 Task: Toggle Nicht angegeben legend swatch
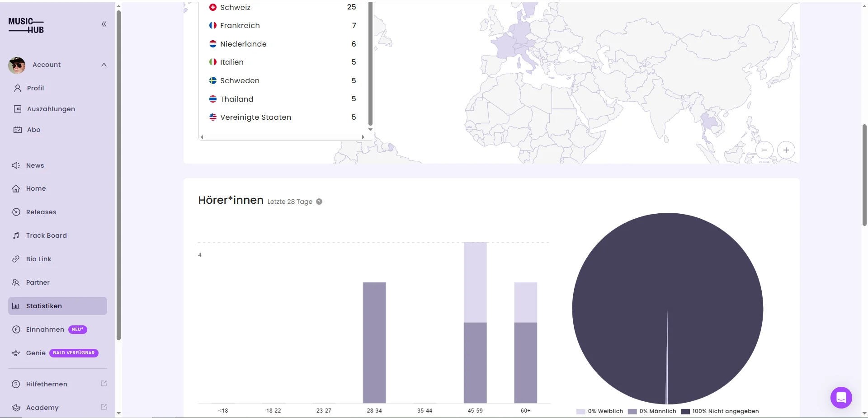tap(685, 411)
